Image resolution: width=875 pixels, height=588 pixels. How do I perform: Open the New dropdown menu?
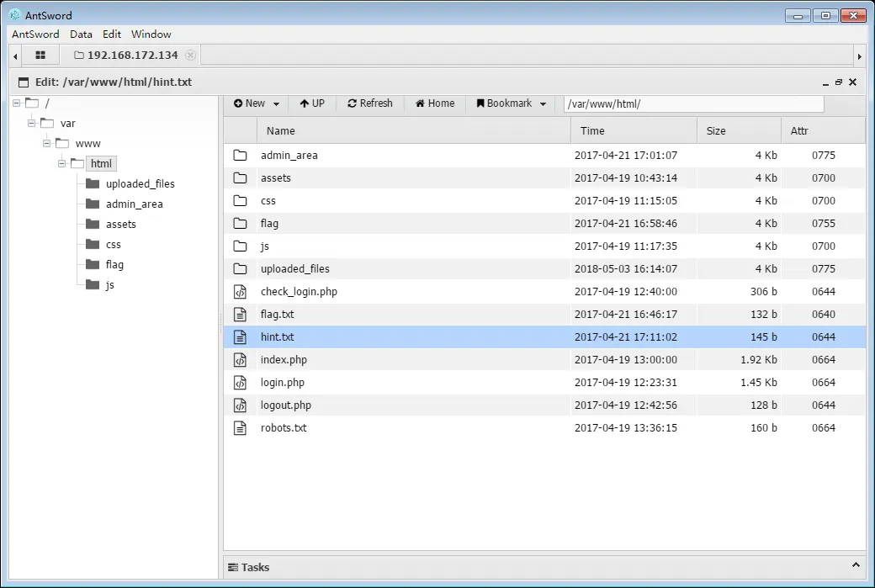[256, 103]
